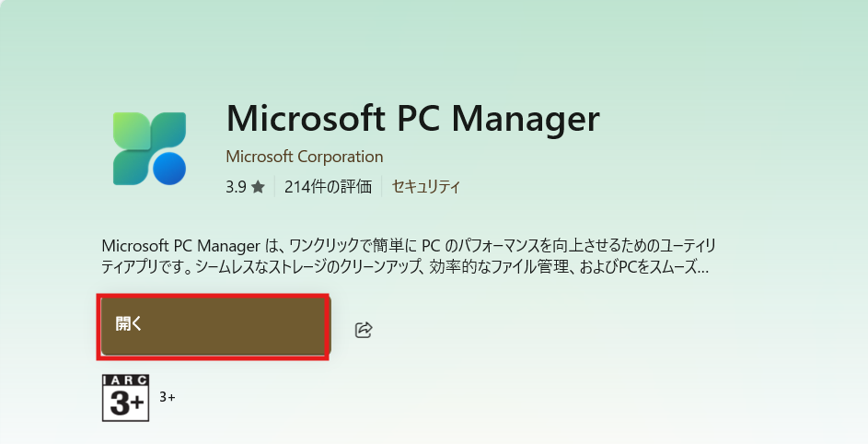Screen dimensions: 868x444
Task: Select the Microsoft PC Manager title heading
Action: click(x=413, y=118)
